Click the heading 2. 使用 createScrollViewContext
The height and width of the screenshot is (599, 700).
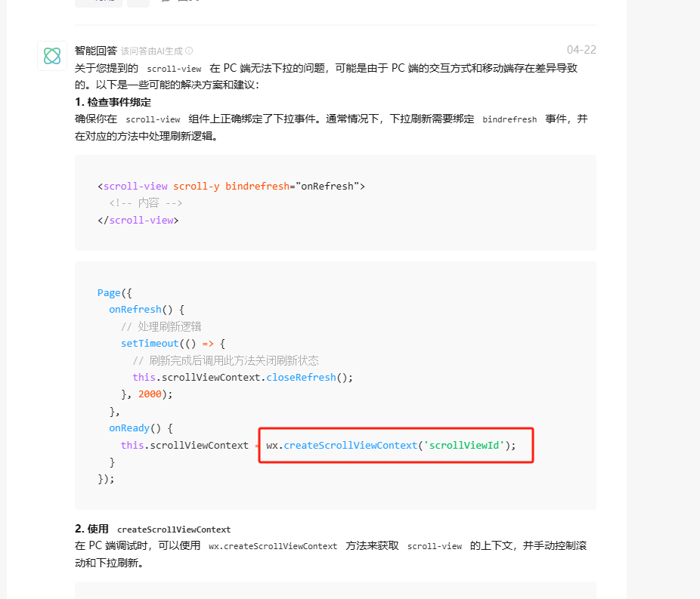[x=153, y=529]
